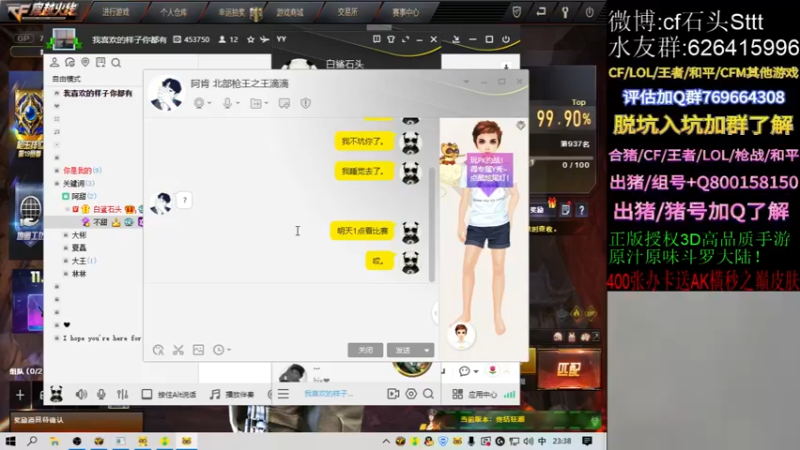800x450 pixels.
Task: Expand the 大彬 channel node
Action: pos(66,235)
